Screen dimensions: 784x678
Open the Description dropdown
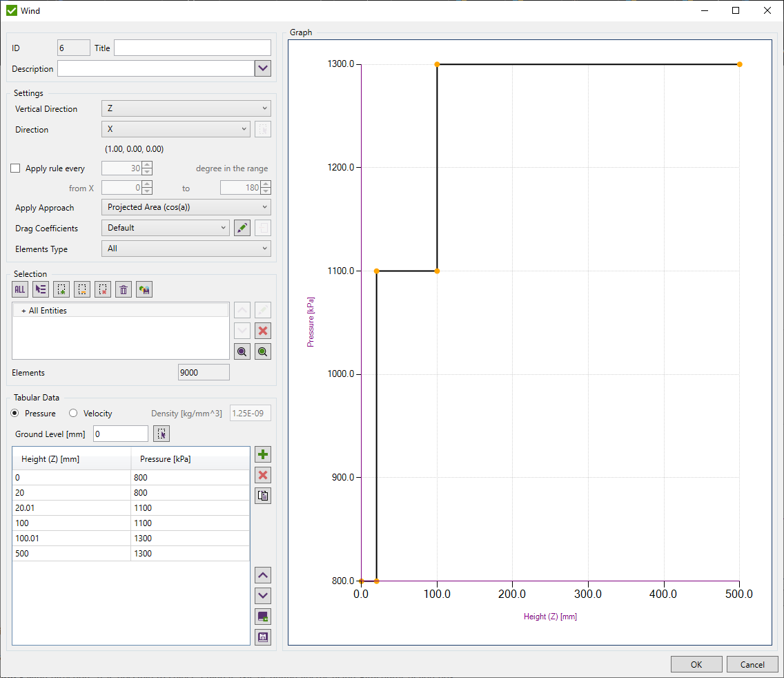(263, 68)
